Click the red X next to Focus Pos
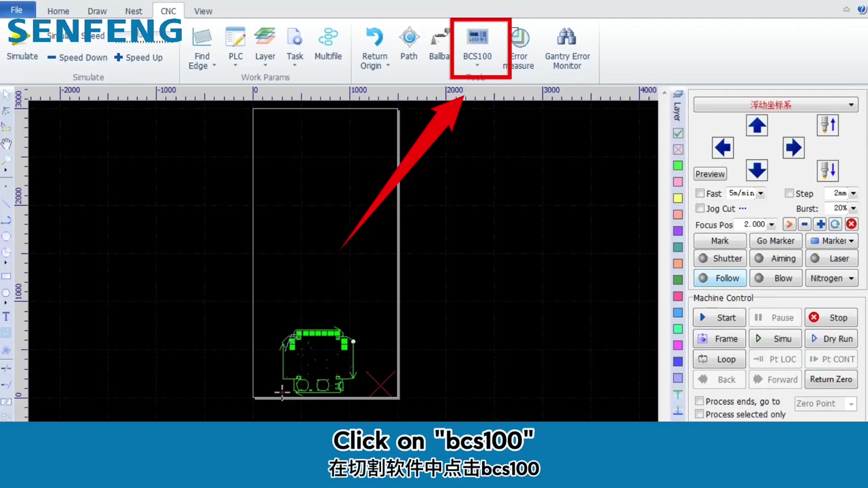The image size is (868, 488). click(851, 224)
